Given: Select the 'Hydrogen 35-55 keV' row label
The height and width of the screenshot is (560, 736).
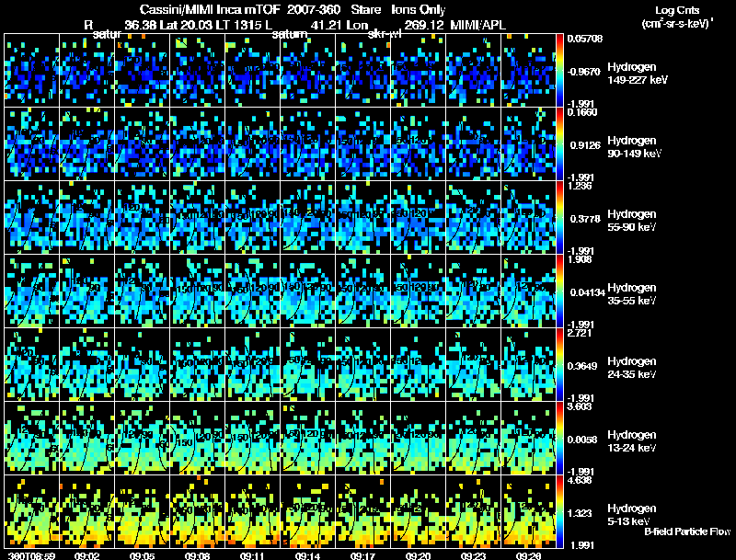Looking at the screenshot, I should click(632, 294).
